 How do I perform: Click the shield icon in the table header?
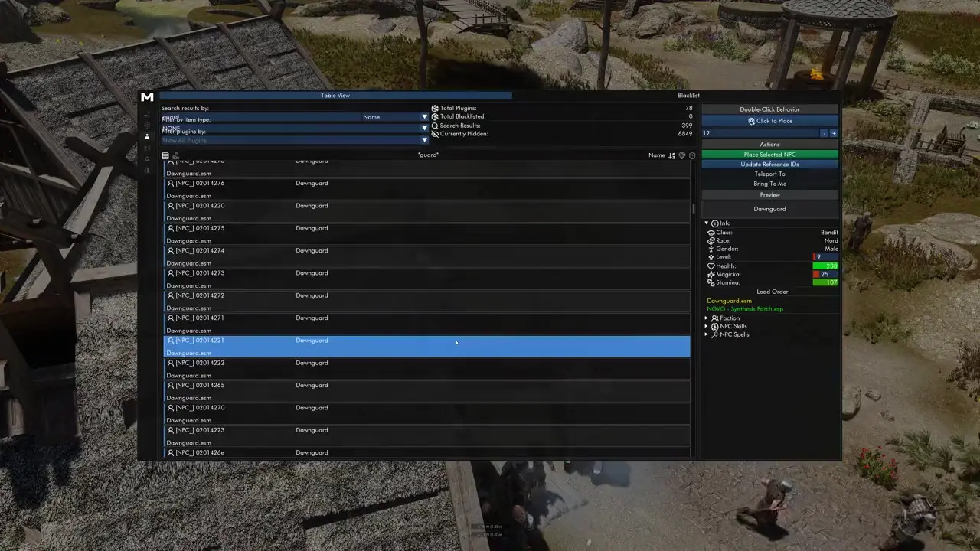692,155
